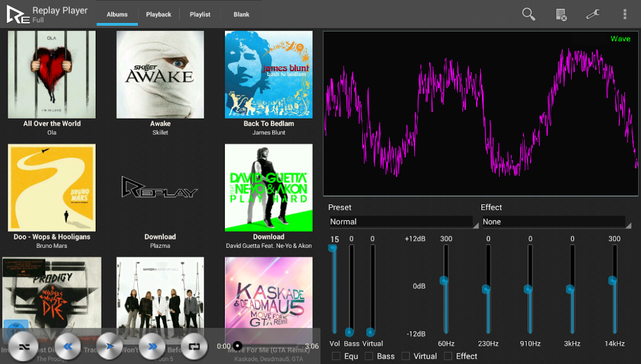Click the track seek bar knob
641x364 pixels.
tap(237, 346)
